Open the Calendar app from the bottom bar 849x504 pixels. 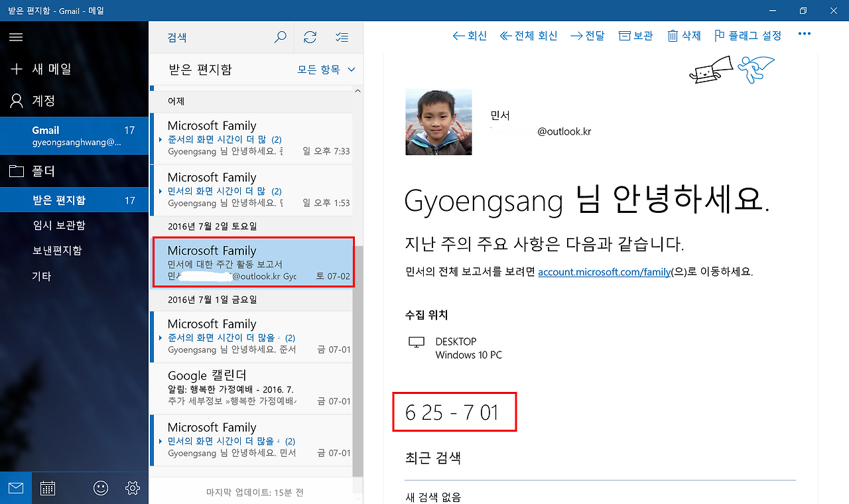click(47, 487)
